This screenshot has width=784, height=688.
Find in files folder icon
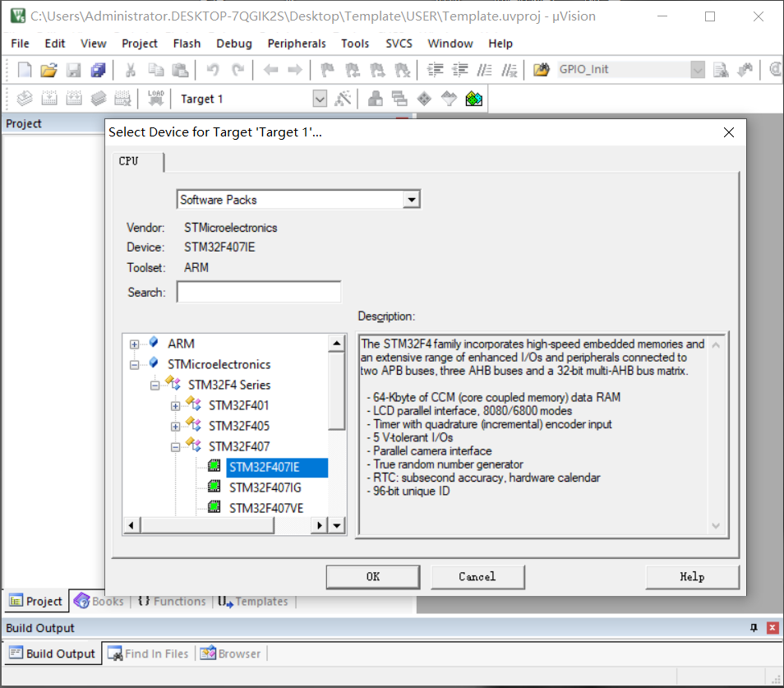coord(542,70)
